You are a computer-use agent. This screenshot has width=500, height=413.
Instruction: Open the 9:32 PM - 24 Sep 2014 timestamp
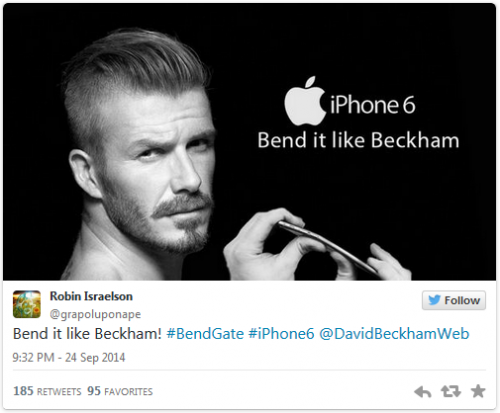pyautogui.click(x=69, y=357)
